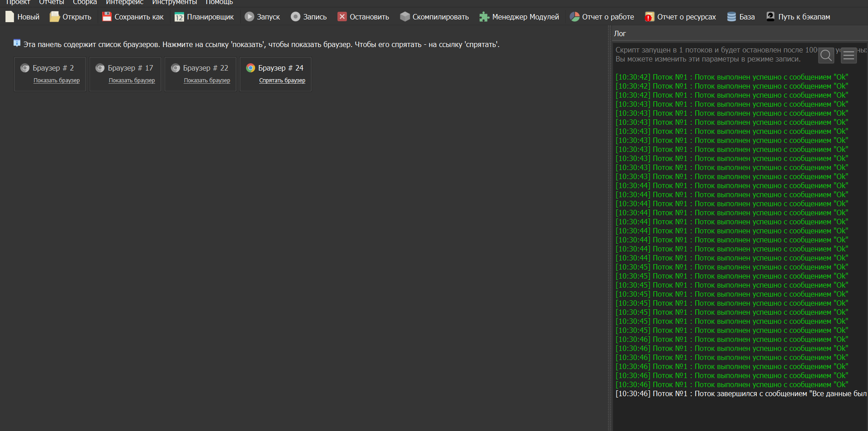Viewport: 868px width, 431px height.
Task: Show browser # 17 via its link
Action: coord(132,81)
